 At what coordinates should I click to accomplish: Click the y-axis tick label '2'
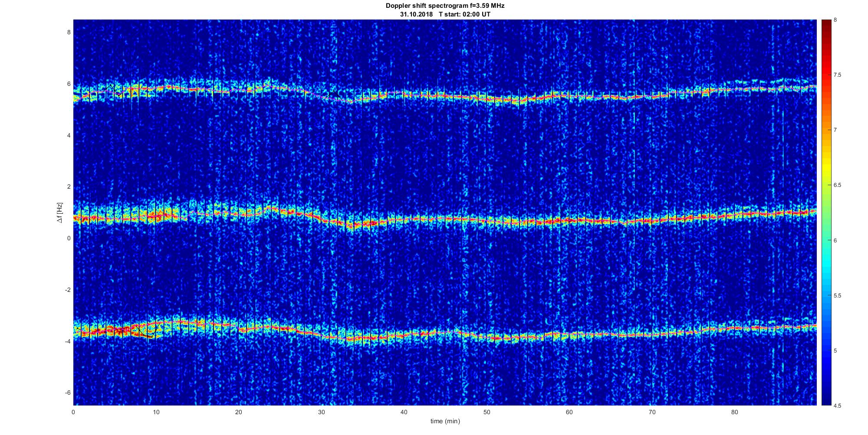pos(69,187)
